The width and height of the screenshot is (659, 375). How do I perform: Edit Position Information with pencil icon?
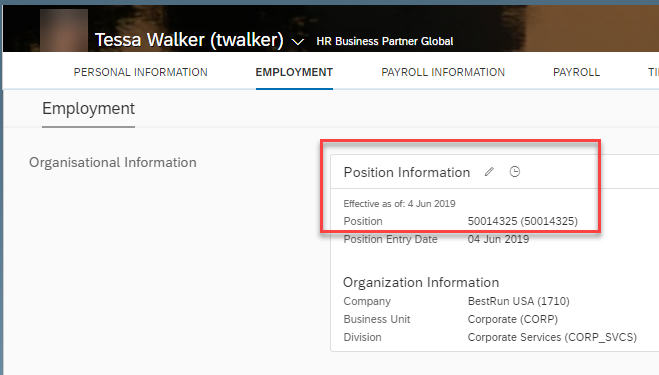click(x=489, y=172)
